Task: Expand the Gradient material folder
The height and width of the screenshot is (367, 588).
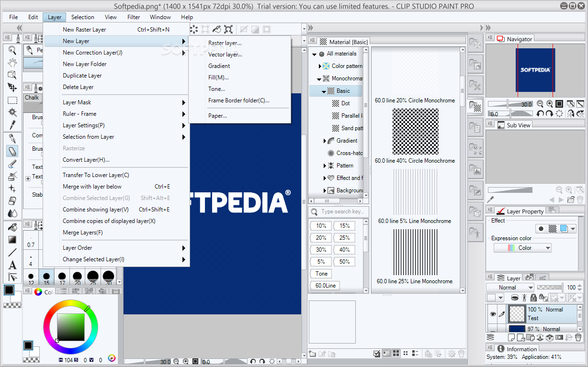Action: coord(325,141)
